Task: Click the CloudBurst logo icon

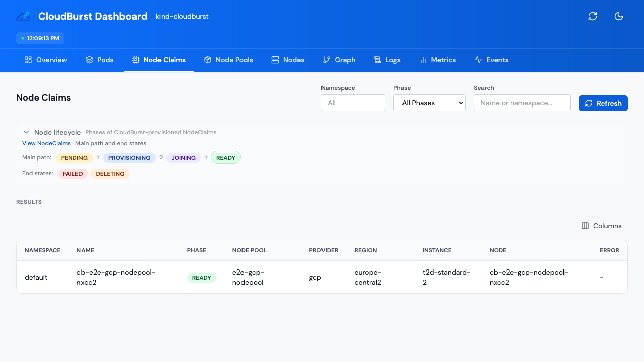Action: 23,16
